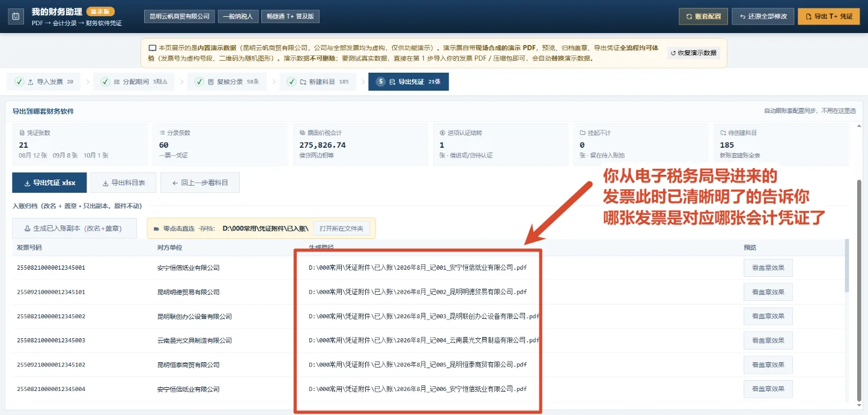Click the check icon on 复核分录 step
868x415 pixels.
click(199, 82)
